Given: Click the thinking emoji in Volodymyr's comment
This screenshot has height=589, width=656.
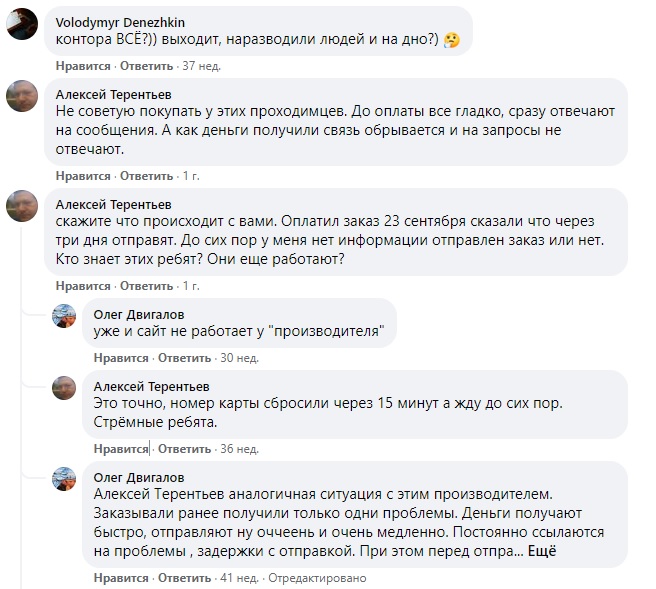Looking at the screenshot, I should (x=451, y=40).
